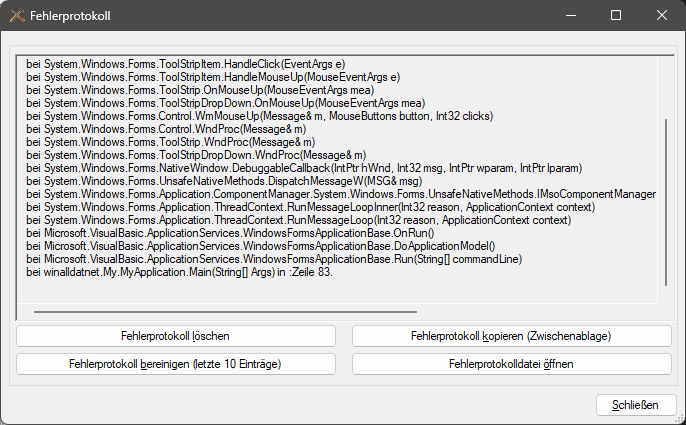
Task: Click the WindowsFormsApplicationBase.DoApplicationModel() line
Action: 260,246
